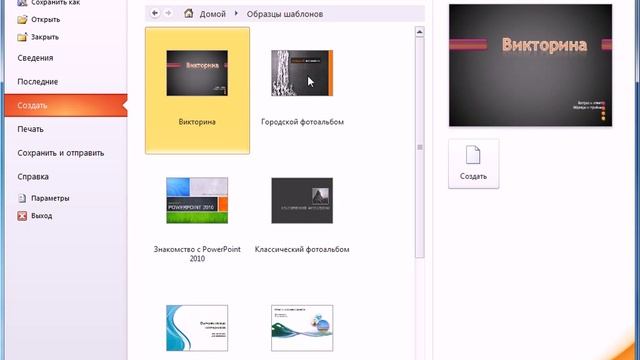640x360 pixels.
Task: Select the Создать tab in sidebar
Action: click(66, 105)
